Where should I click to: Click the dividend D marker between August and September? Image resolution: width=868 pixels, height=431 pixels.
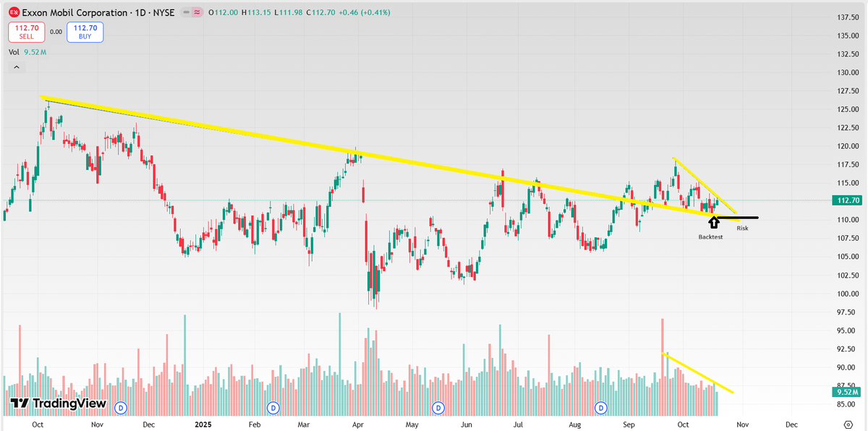pos(602,408)
